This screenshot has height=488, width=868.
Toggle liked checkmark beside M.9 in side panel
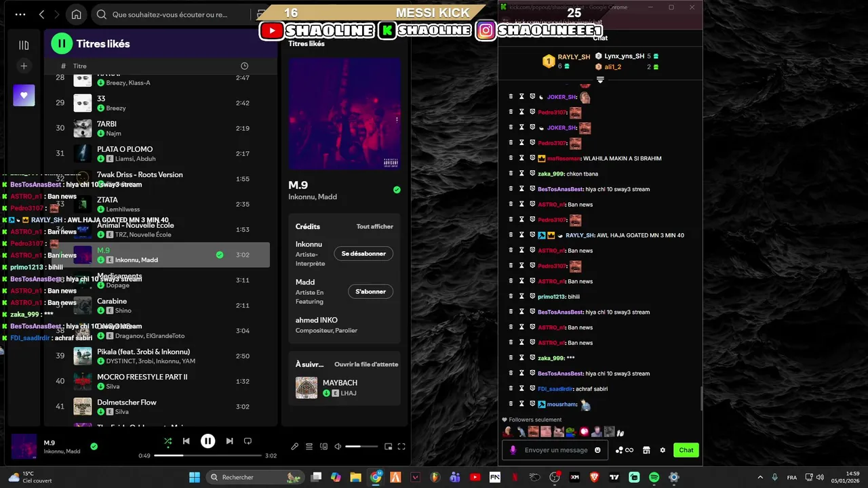point(397,190)
